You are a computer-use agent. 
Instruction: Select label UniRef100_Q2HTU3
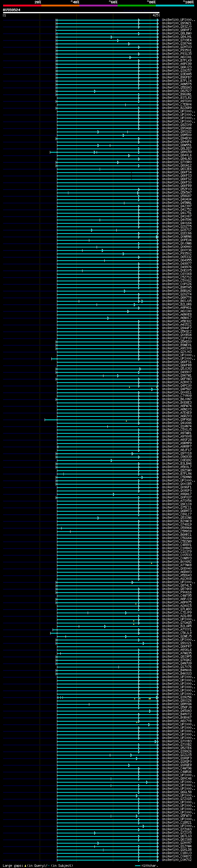point(177,47)
